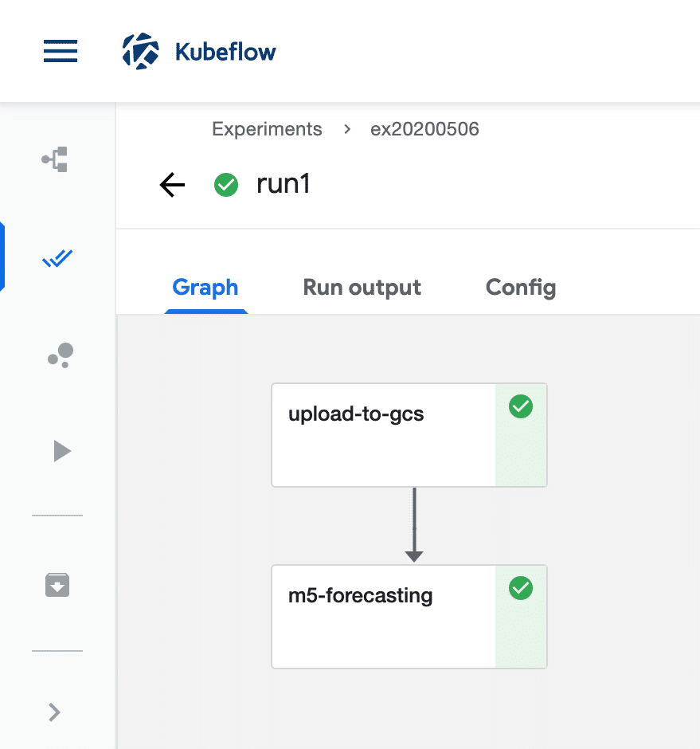Screen dimensions: 700x749
Task: Click the Kubeflow logo icon
Action: coord(141,52)
